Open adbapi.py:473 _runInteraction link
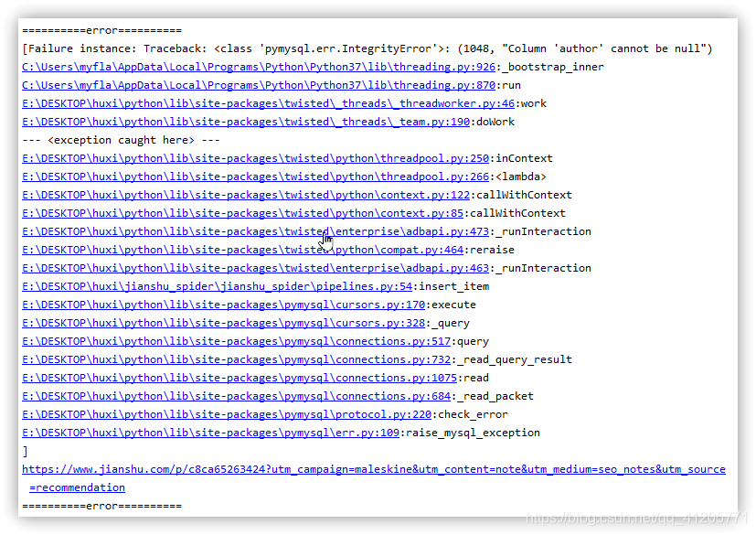Viewport: 756px width, 535px height. point(256,232)
